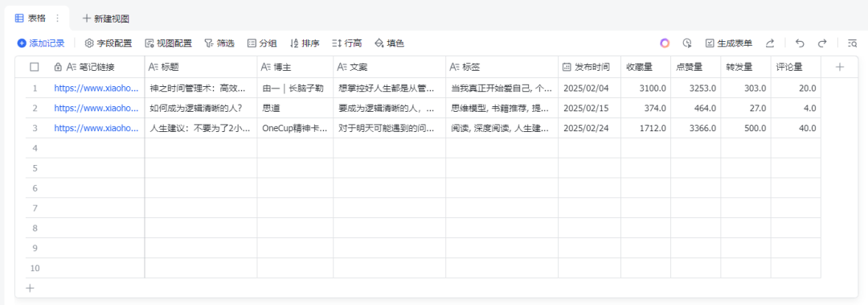Click the share arrow icon
The height and width of the screenshot is (305, 868).
coord(770,43)
